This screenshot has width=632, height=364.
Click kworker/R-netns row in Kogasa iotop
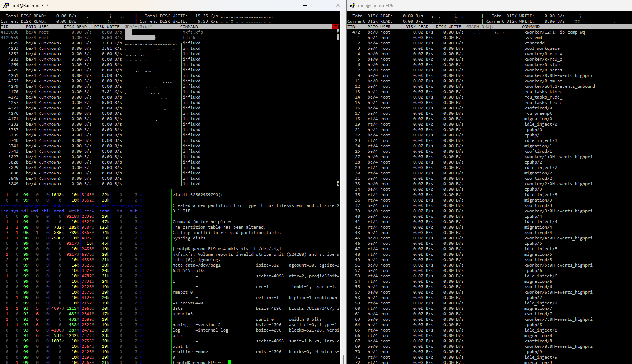pyautogui.click(x=489, y=70)
